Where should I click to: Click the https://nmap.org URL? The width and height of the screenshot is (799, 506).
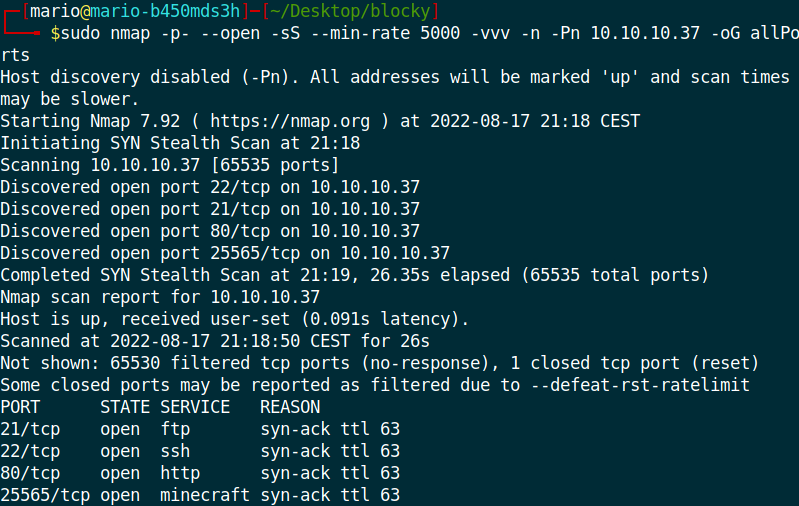(x=290, y=121)
